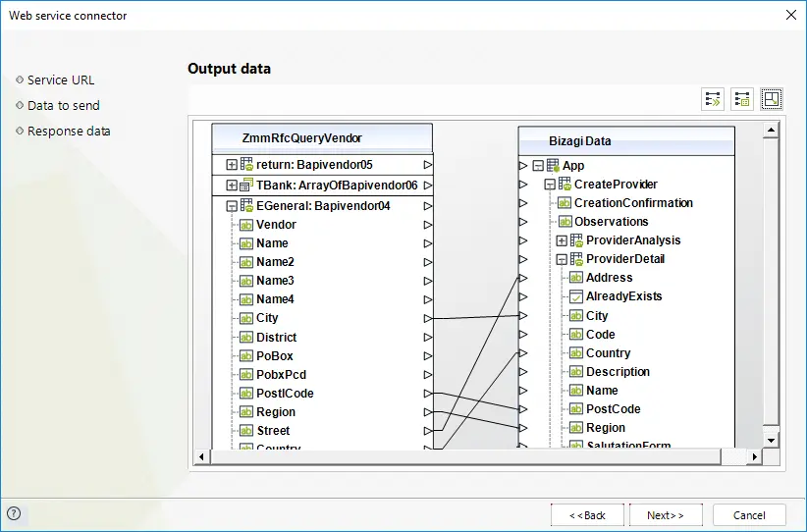The width and height of the screenshot is (807, 532).
Task: Click the Code attribute icon
Action: (576, 335)
